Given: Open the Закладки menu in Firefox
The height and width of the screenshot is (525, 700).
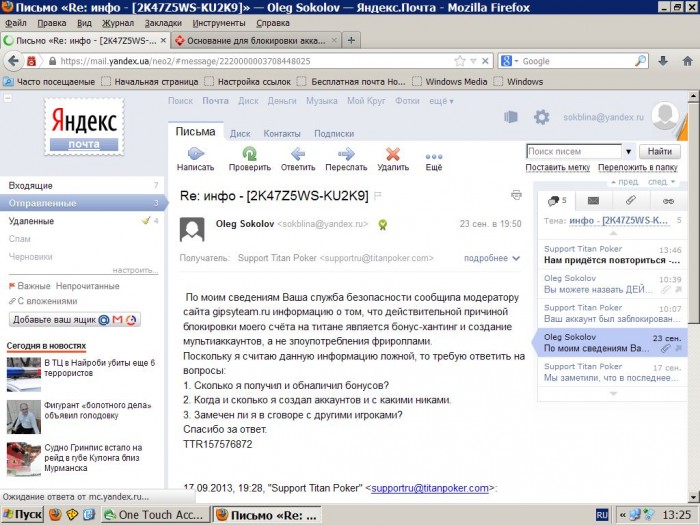Looking at the screenshot, I should click(x=162, y=21).
